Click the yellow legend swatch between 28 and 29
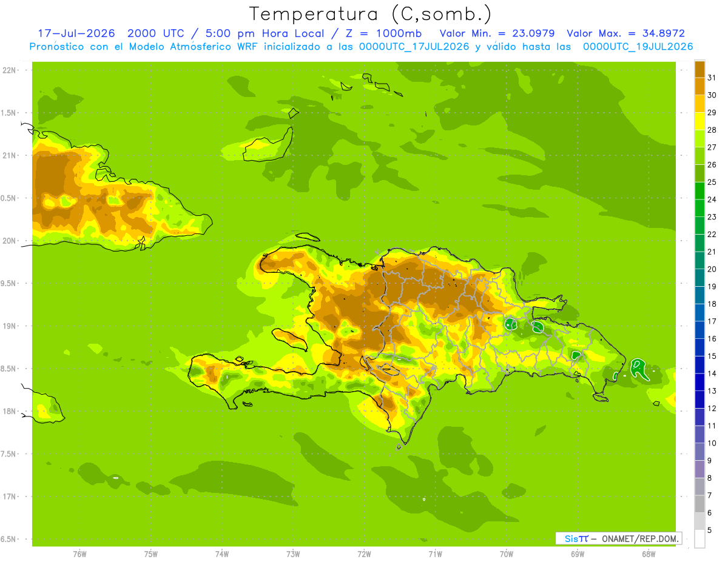Viewport: 728px width, 562px height. click(x=699, y=121)
